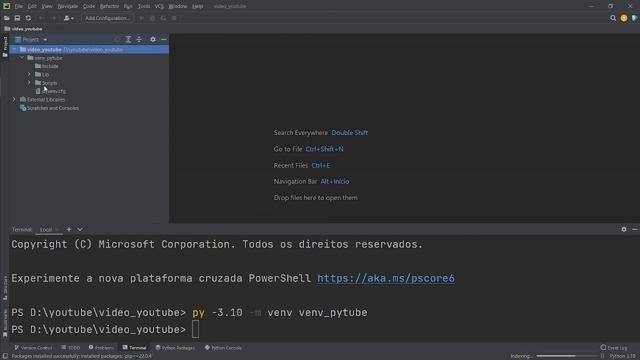The width and height of the screenshot is (640, 360).
Task: Click the Stop toolbar icon
Action: click(174, 18)
